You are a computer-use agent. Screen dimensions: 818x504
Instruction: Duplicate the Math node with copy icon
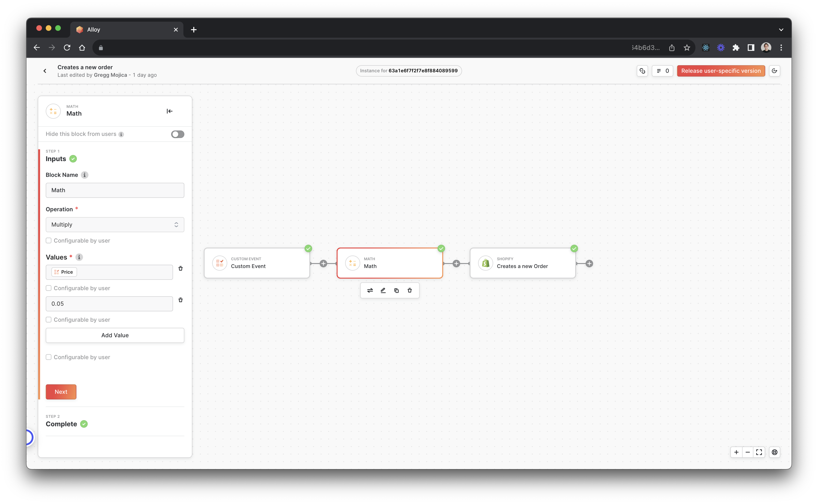click(x=396, y=290)
